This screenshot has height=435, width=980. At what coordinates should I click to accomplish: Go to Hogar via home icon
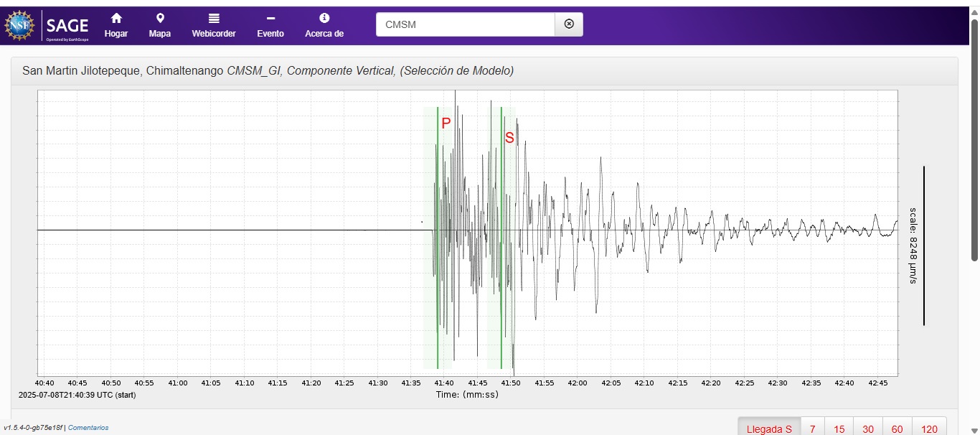[x=116, y=18]
